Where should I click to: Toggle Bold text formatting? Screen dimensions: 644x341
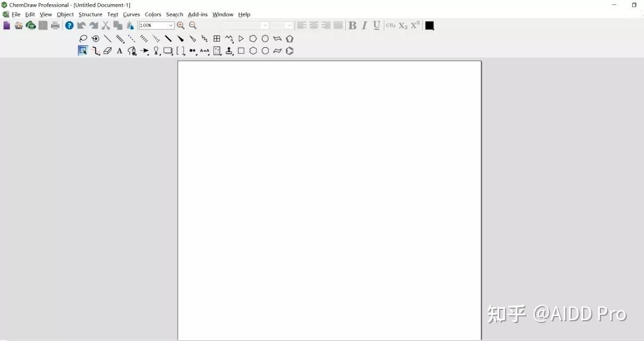(352, 26)
